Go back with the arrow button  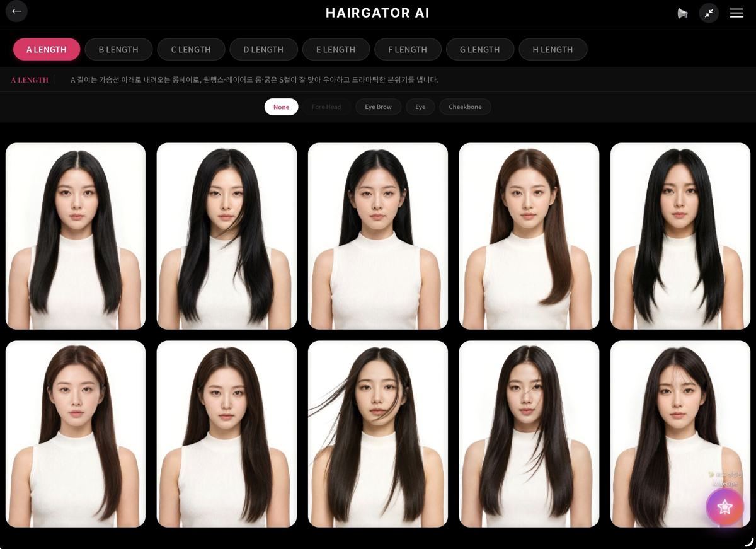point(16,11)
